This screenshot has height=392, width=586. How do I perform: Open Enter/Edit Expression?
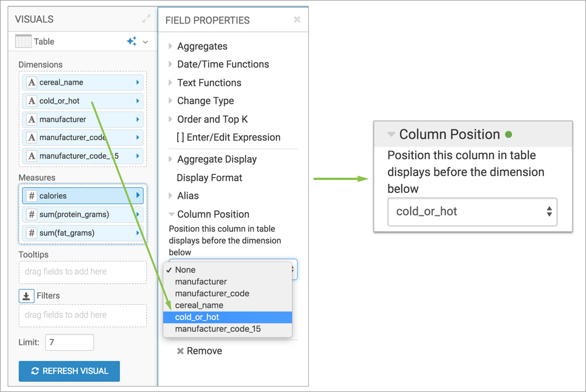(x=228, y=137)
